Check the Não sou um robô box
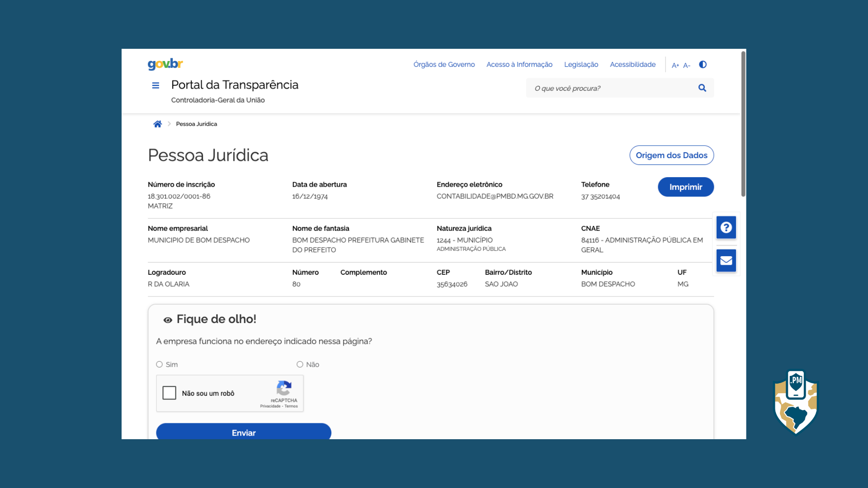This screenshot has height=488, width=868. point(170,393)
